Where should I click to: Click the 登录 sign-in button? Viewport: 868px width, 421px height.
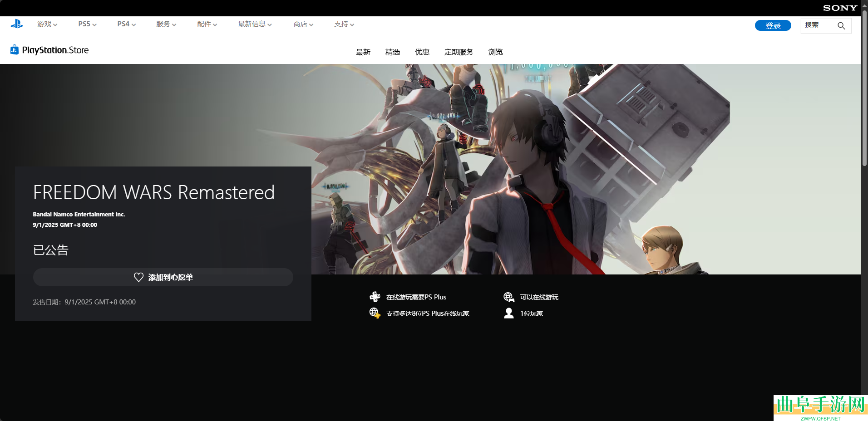coord(773,25)
